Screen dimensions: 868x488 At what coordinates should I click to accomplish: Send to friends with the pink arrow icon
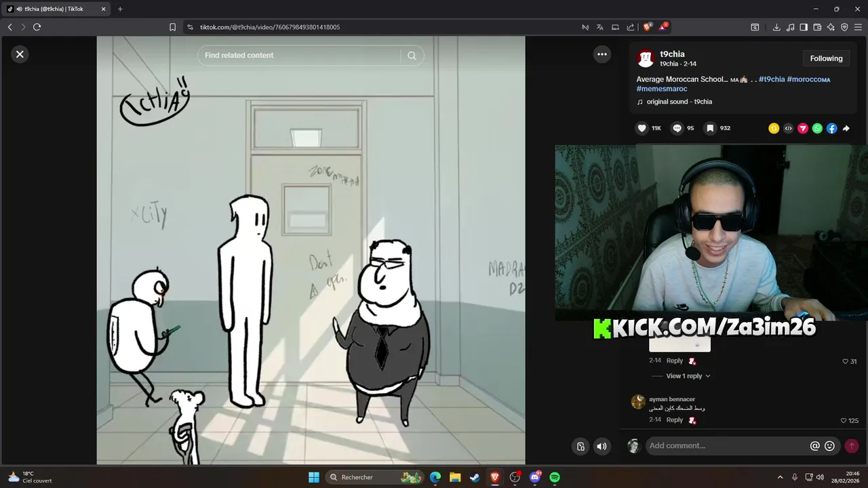pos(803,128)
